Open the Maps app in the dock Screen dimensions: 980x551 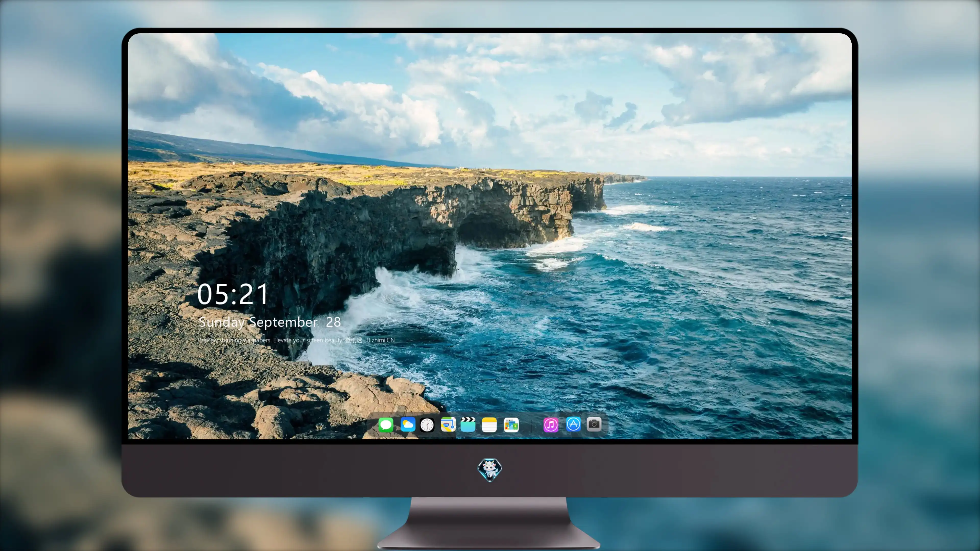(x=448, y=424)
